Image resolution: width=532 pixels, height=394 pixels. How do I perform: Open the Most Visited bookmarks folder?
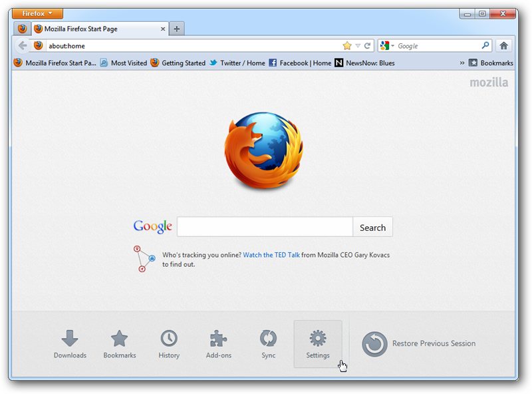click(124, 63)
